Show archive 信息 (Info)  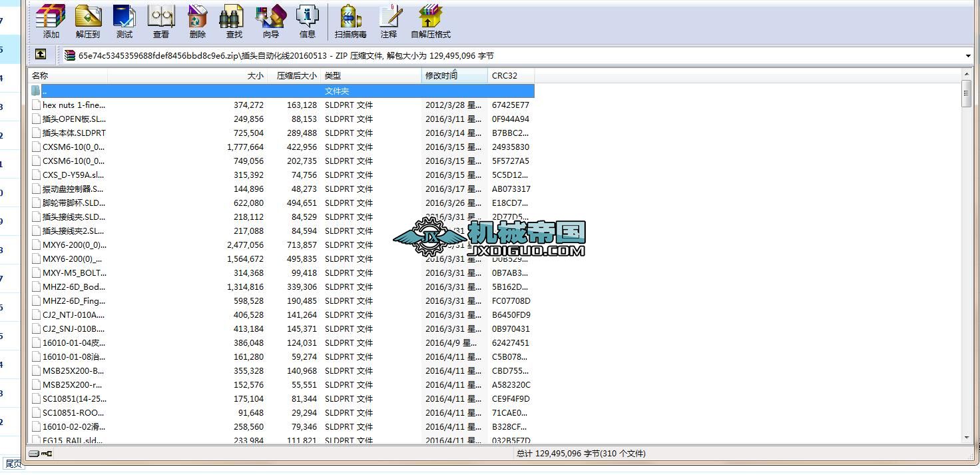(x=308, y=21)
